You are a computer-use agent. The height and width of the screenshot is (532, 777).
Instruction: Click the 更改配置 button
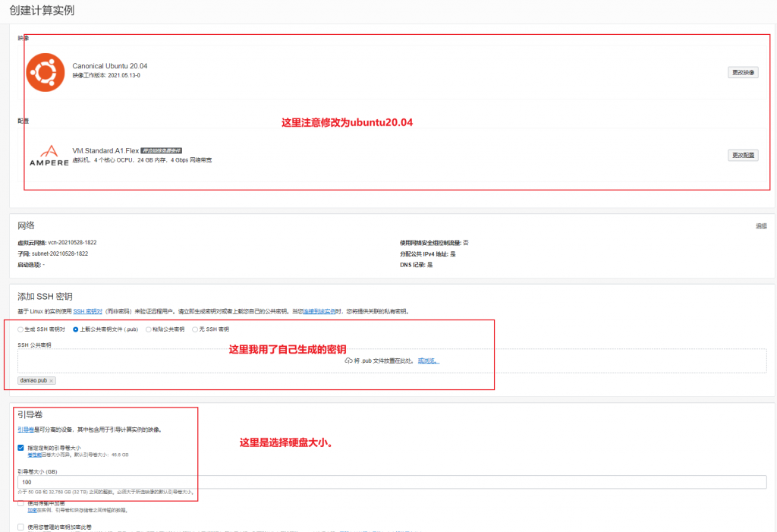743,155
